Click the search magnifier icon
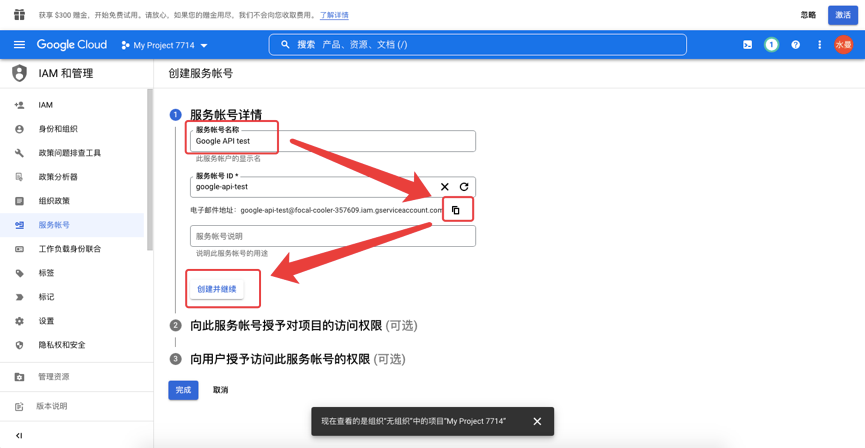This screenshot has width=865, height=448. [285, 45]
